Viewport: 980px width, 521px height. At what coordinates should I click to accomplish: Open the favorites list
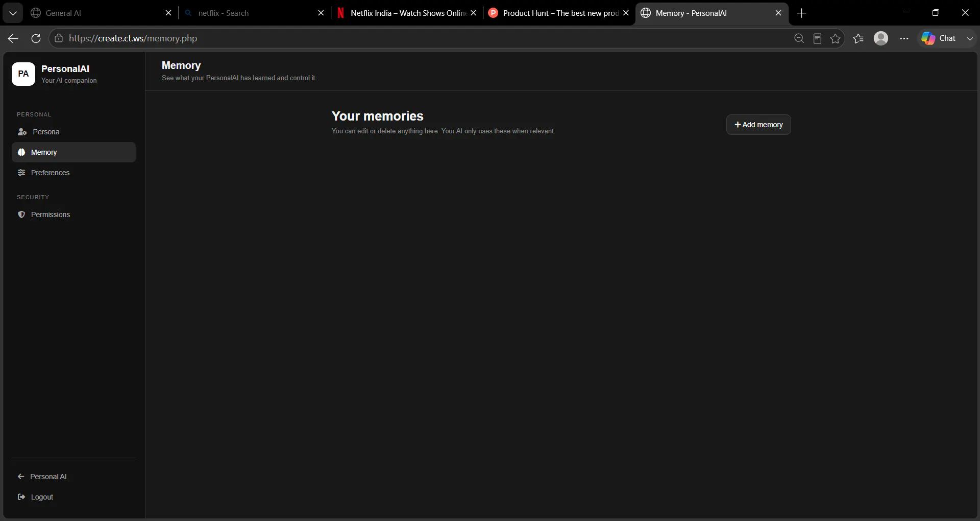[859, 38]
